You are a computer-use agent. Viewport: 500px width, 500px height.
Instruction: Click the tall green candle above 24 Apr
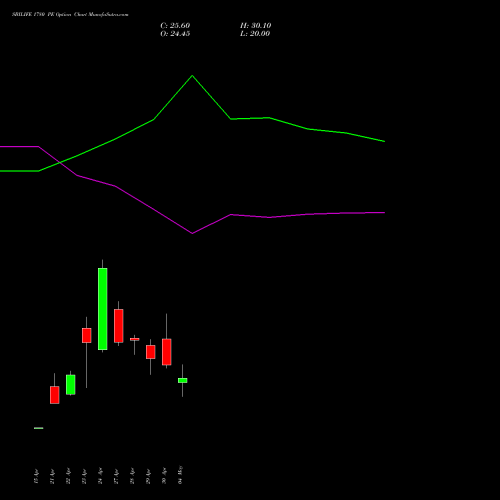103,309
